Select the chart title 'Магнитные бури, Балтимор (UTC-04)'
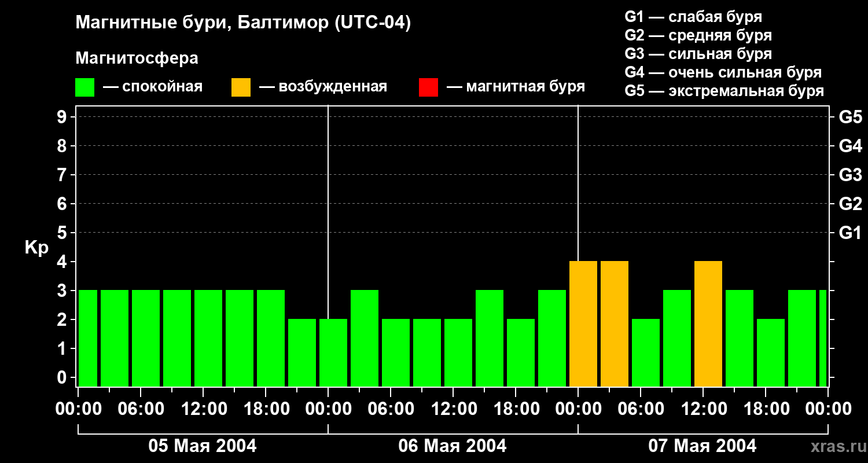 pyautogui.click(x=243, y=23)
